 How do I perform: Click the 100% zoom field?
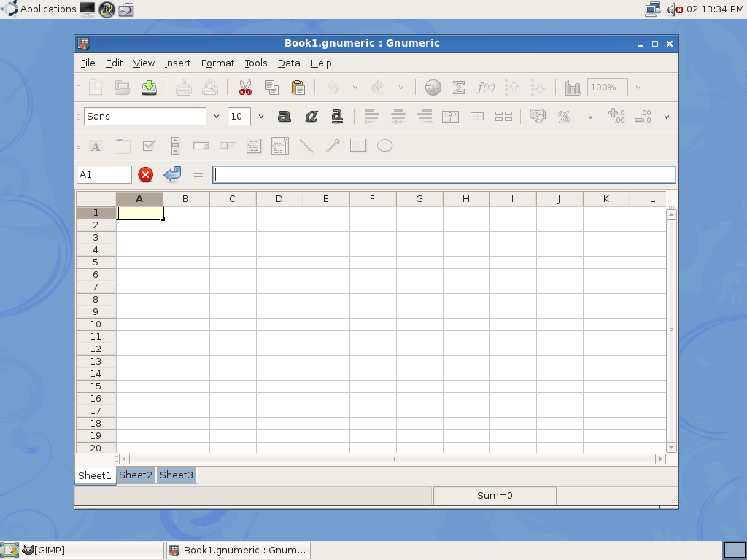[x=608, y=87]
